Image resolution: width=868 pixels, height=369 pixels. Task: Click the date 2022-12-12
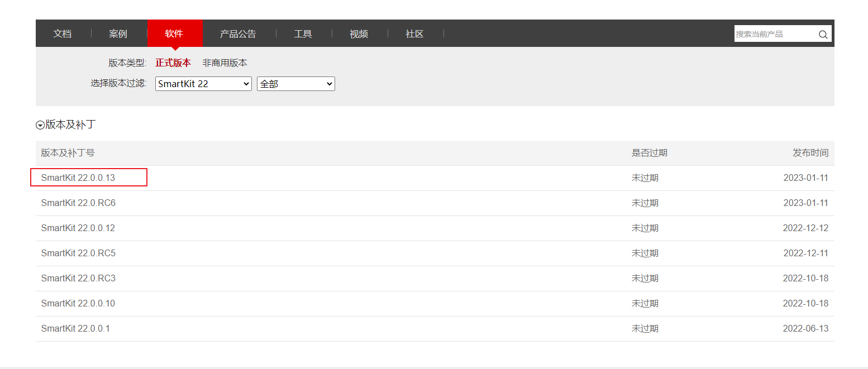click(x=806, y=228)
